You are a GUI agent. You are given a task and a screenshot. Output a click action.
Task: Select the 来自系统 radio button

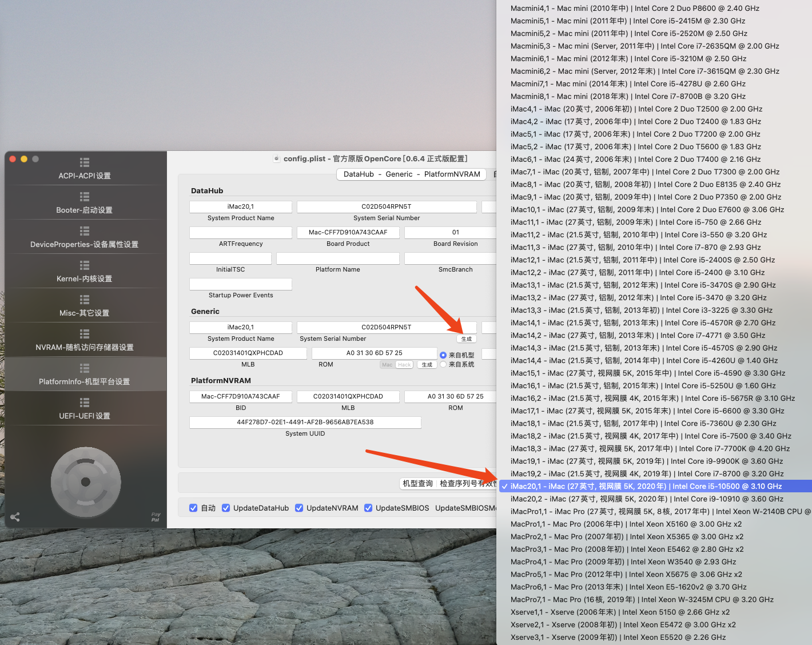point(443,364)
